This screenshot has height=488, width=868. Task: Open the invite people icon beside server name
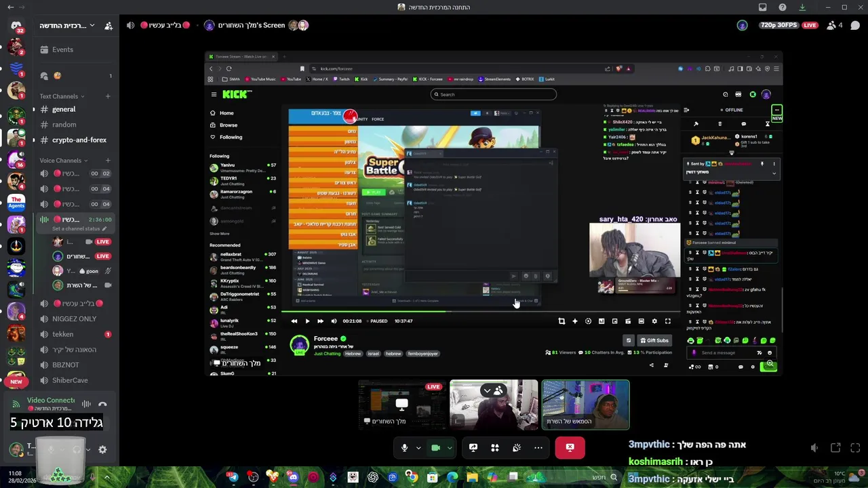click(108, 26)
